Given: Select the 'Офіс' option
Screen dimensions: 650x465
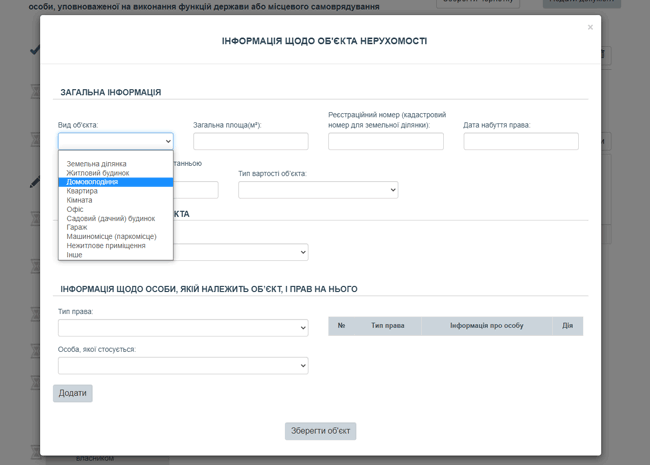Looking at the screenshot, I should (75, 209).
